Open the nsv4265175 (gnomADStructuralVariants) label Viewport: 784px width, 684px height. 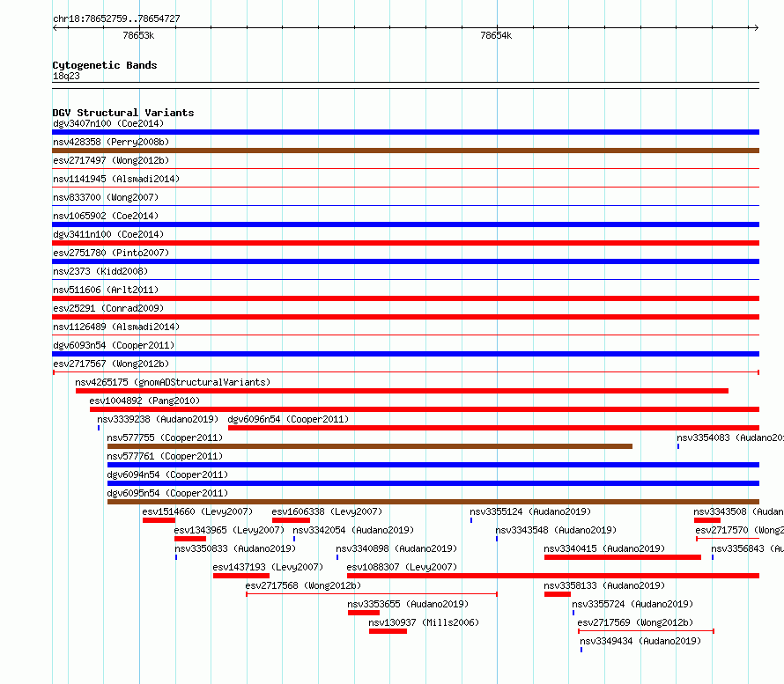[x=173, y=382]
